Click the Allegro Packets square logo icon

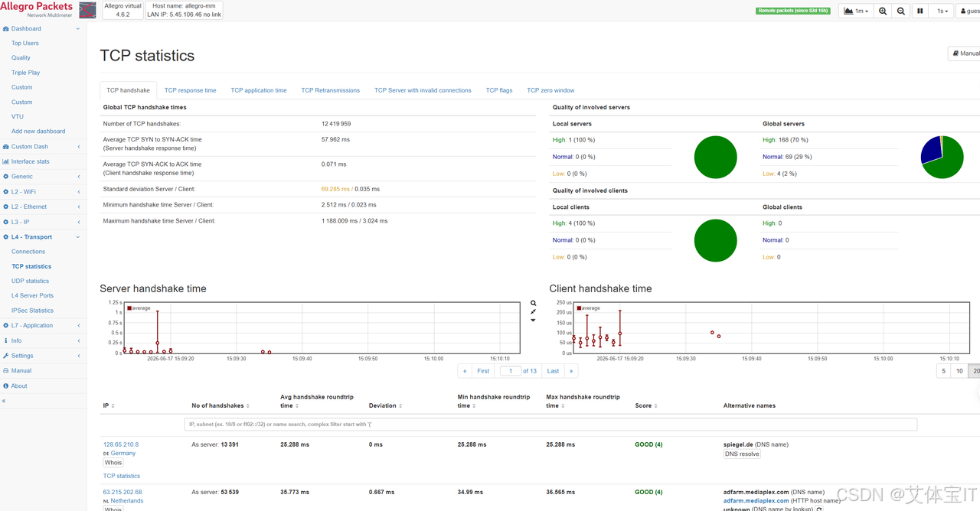point(88,10)
